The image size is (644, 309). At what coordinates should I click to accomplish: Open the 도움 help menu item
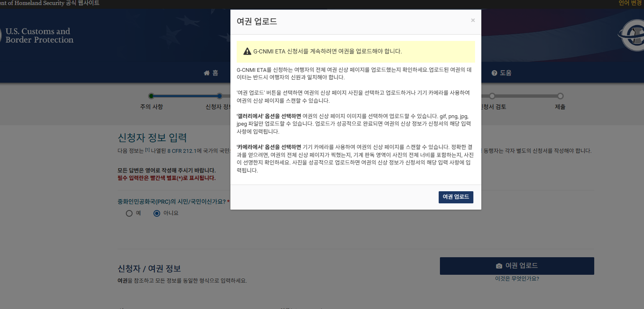click(x=501, y=73)
